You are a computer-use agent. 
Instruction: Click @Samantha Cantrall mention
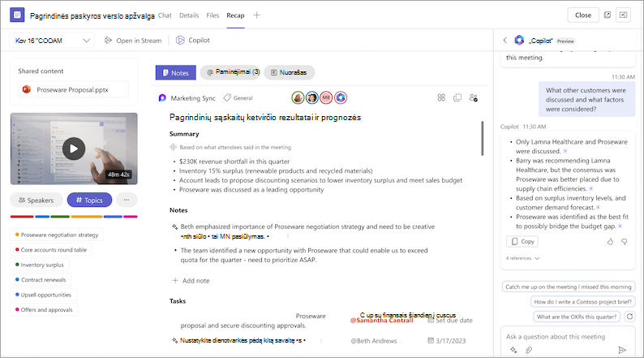click(x=381, y=321)
